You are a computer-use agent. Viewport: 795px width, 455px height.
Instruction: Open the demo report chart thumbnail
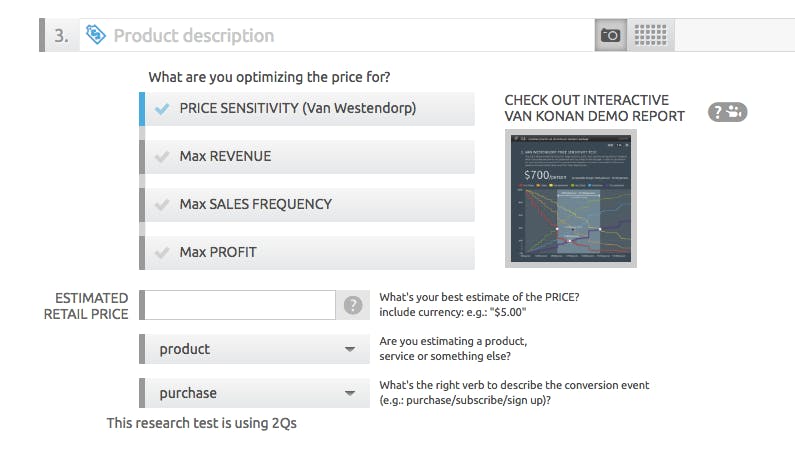pos(570,198)
